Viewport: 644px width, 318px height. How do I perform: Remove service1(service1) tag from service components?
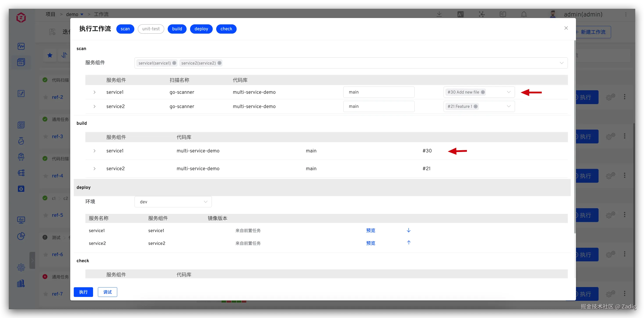(174, 63)
